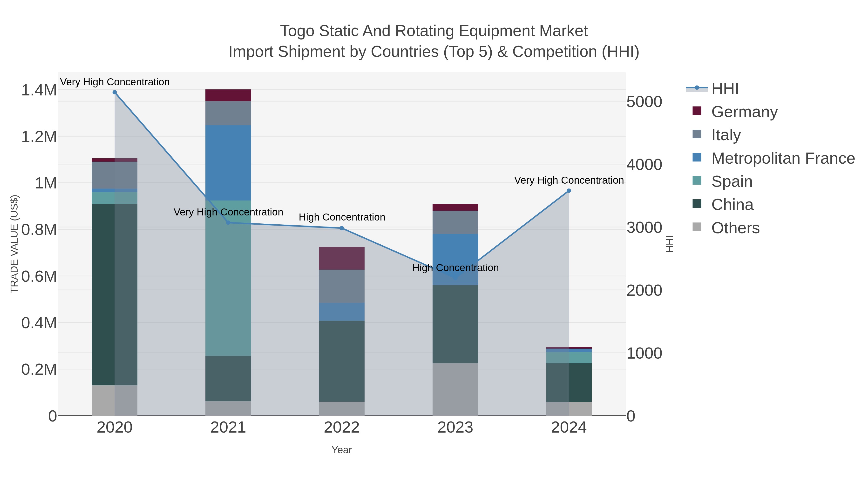
Task: Click the 2020 Others bar segment
Action: pyautogui.click(x=115, y=401)
